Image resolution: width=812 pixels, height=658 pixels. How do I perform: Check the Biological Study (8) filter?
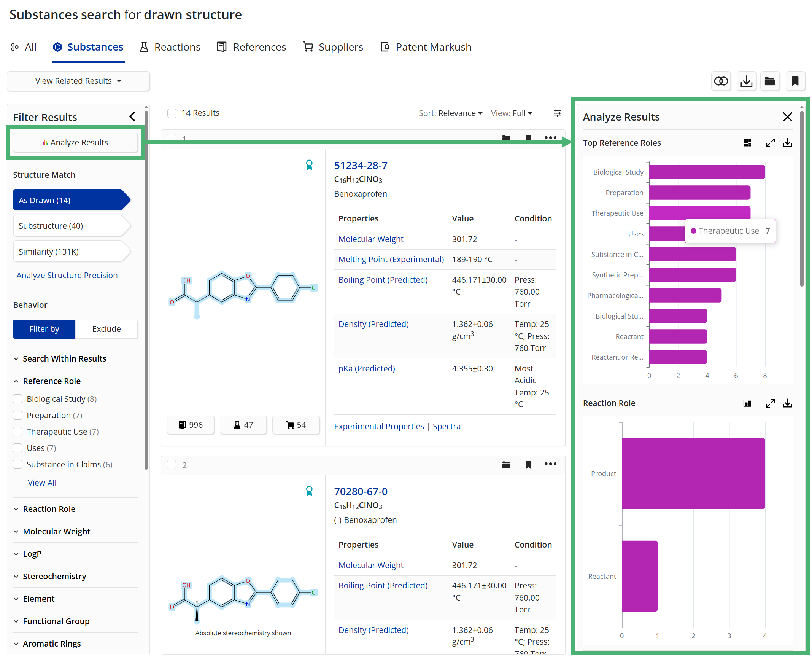click(x=17, y=399)
